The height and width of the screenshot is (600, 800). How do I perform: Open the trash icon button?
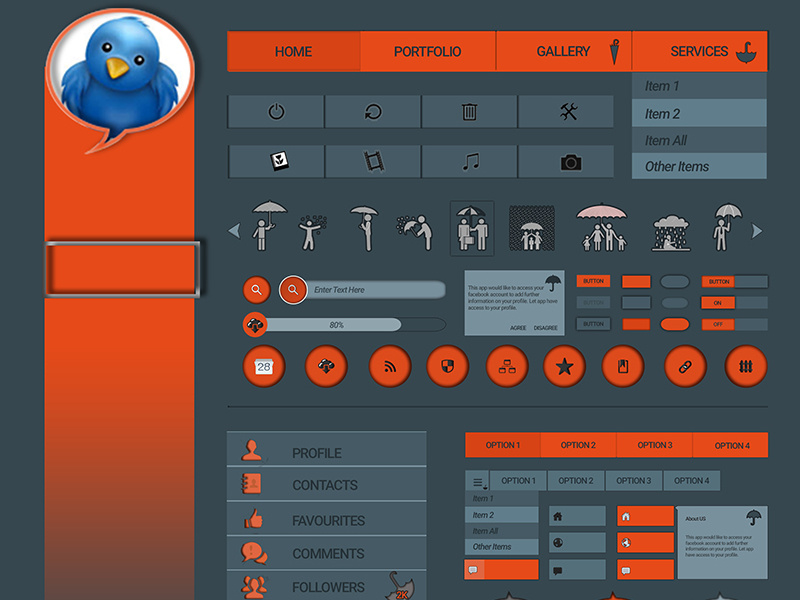(469, 112)
